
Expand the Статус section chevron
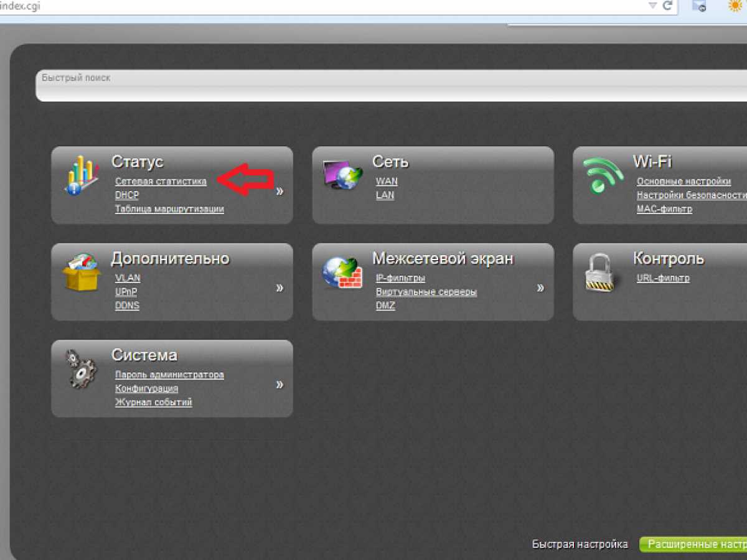pyautogui.click(x=280, y=191)
